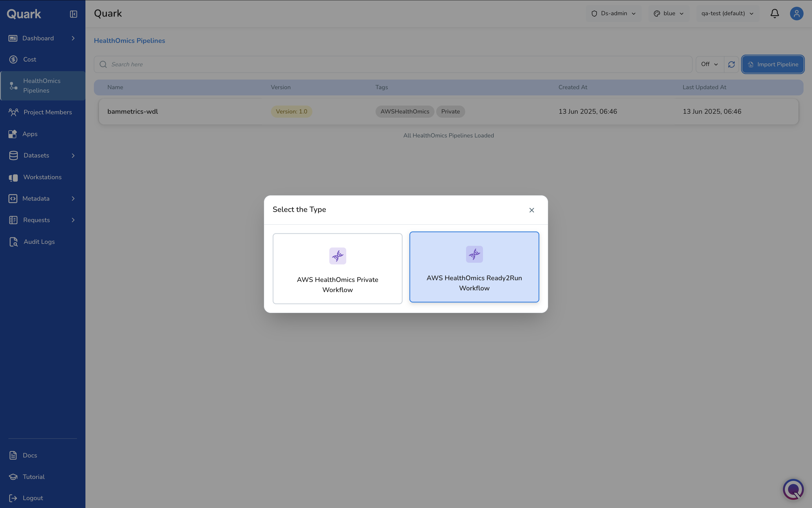Click the AWSHealthOmics tag
This screenshot has width=812, height=508.
pyautogui.click(x=405, y=111)
